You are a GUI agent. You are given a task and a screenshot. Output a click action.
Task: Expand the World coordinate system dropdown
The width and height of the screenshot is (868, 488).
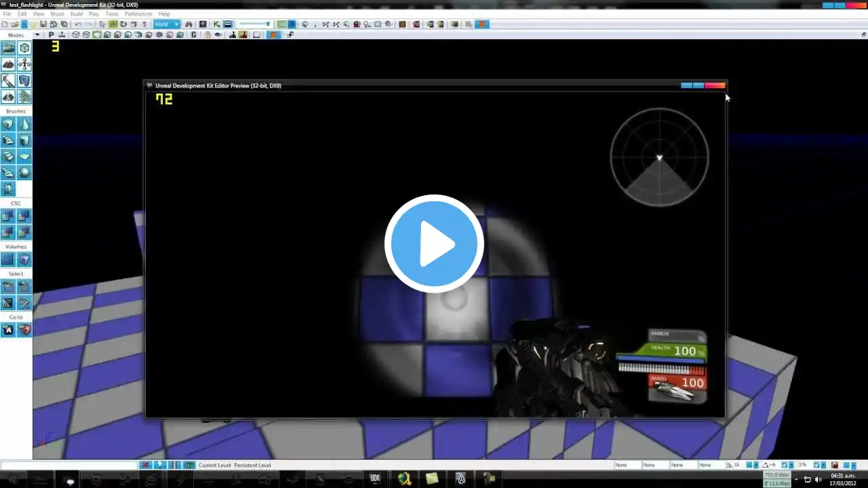coord(167,24)
